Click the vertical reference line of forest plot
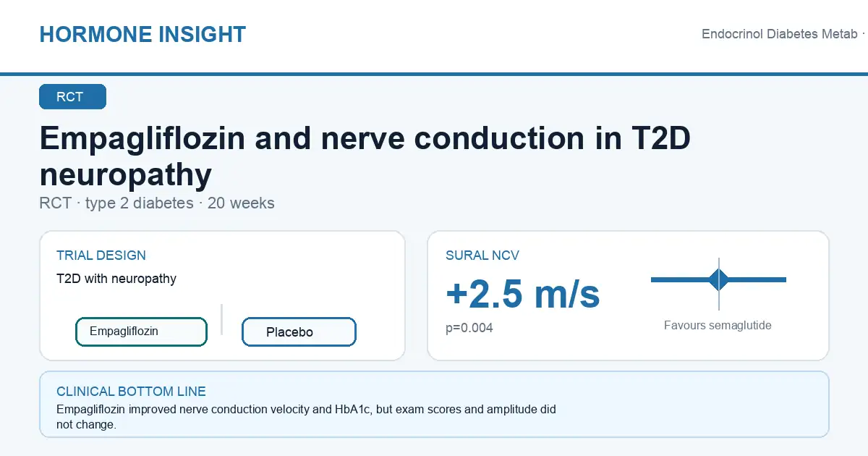The width and height of the screenshot is (868, 456). [719, 284]
